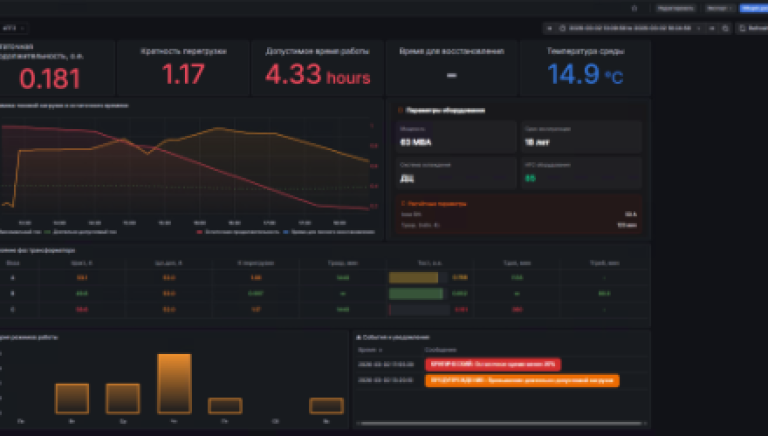Click the Refresh dashboard button
Image resolution: width=768 pixels, height=436 pixels.
(x=752, y=28)
